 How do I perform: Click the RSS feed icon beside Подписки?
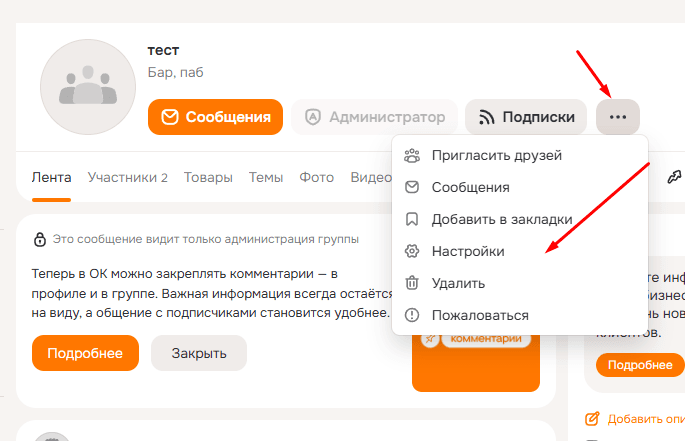tap(487, 117)
